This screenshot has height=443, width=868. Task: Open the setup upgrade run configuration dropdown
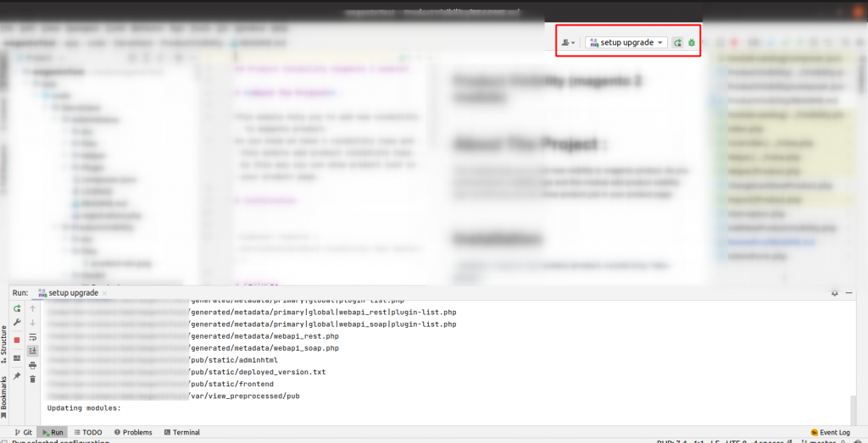[x=626, y=42]
